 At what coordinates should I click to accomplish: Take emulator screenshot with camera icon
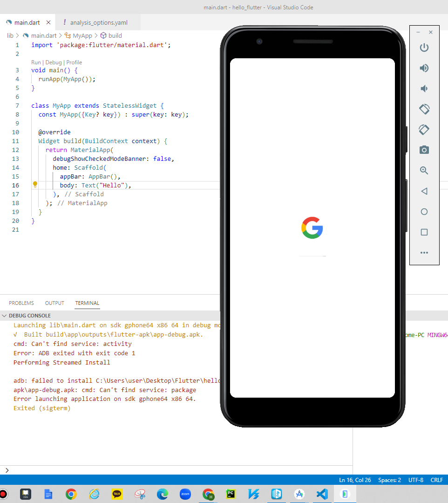point(424,150)
